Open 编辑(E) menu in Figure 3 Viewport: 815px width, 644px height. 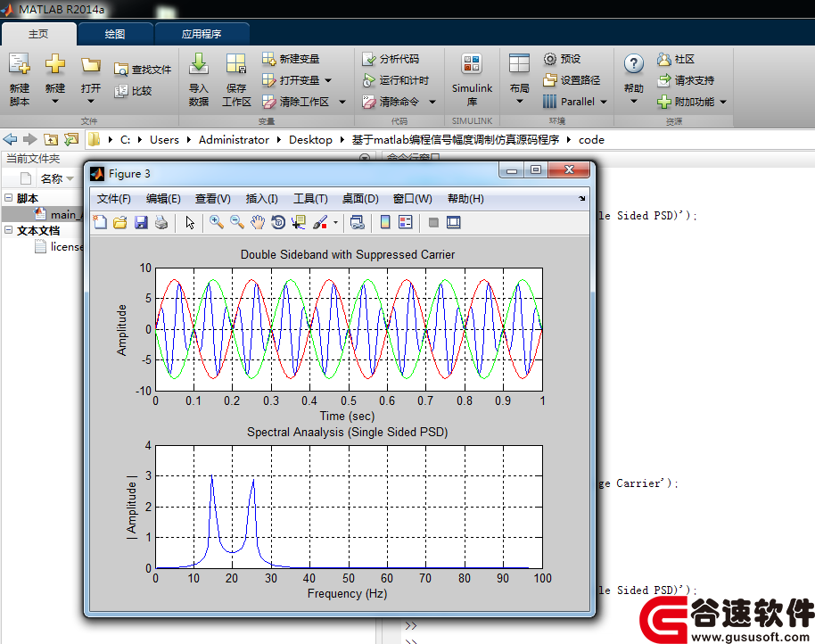tap(163, 199)
